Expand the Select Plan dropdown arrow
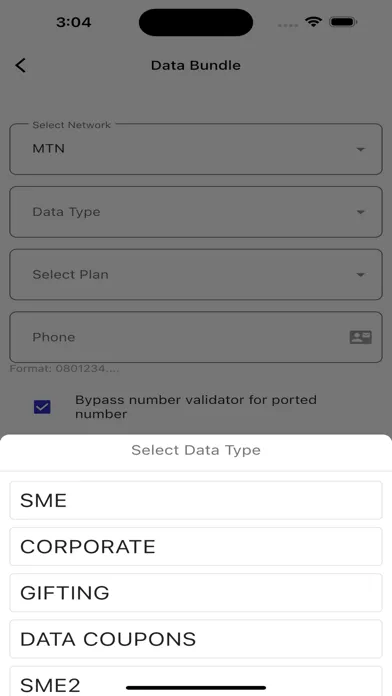Viewport: 392px width, 696px height. point(360,275)
